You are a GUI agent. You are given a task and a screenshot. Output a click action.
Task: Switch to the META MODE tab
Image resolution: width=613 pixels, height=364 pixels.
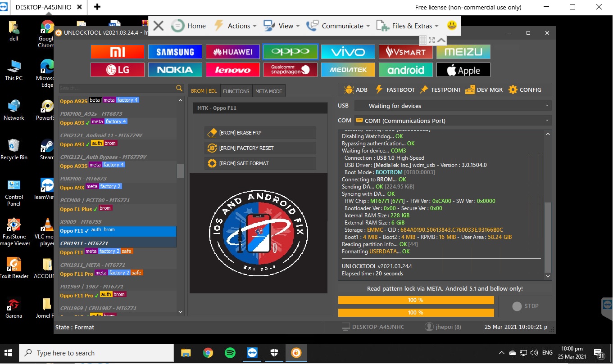(x=268, y=91)
